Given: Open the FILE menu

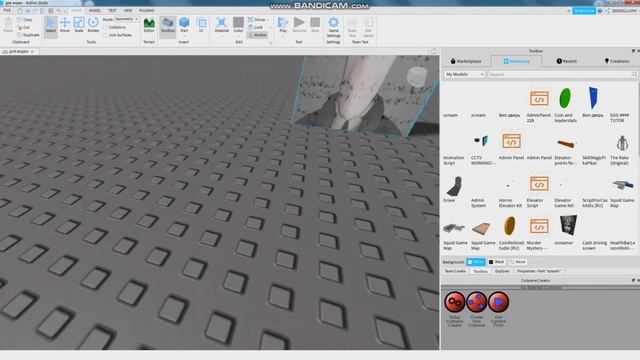Looking at the screenshot, I should 7,10.
